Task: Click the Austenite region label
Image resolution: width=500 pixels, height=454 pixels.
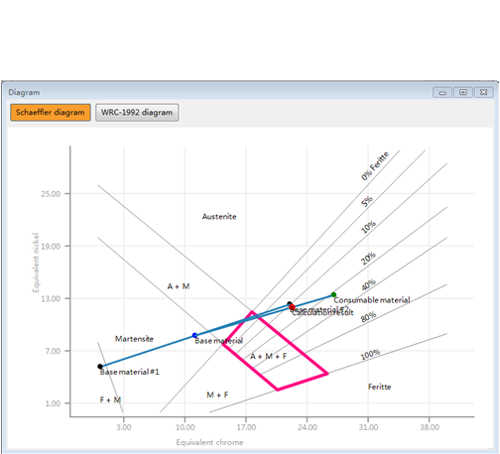Action: pyautogui.click(x=219, y=217)
